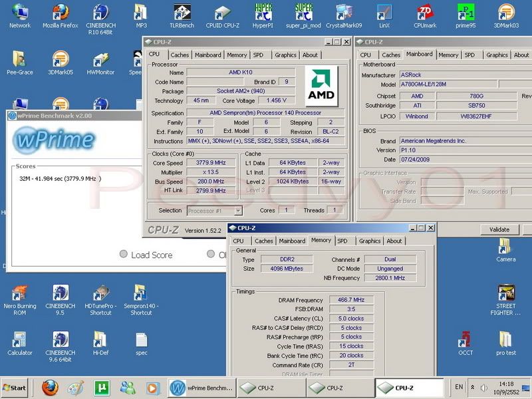Open Calculator desktop shortcut

[x=20, y=343]
